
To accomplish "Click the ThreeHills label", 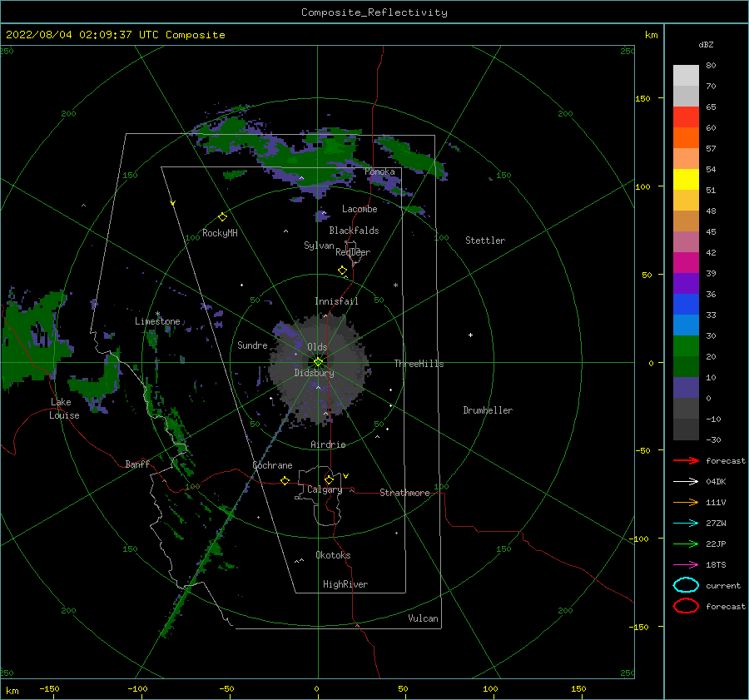I will [419, 364].
